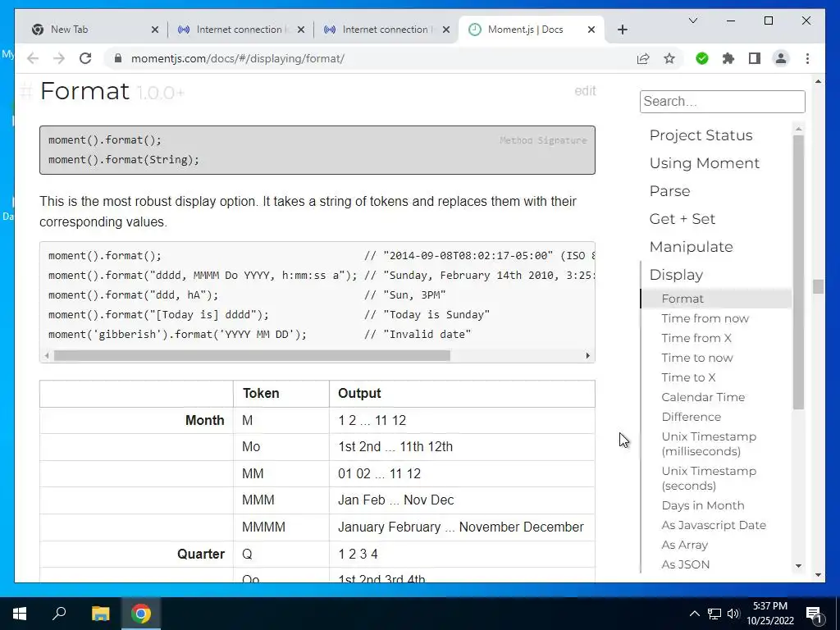Viewport: 840px width, 630px height.
Task: Click the sidebar scroll-up arrow
Action: [799, 129]
